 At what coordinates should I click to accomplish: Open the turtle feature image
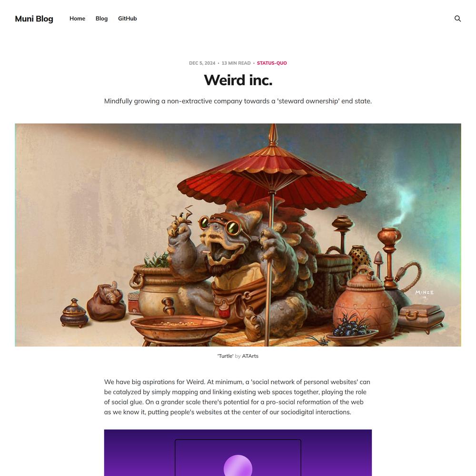pos(238,235)
